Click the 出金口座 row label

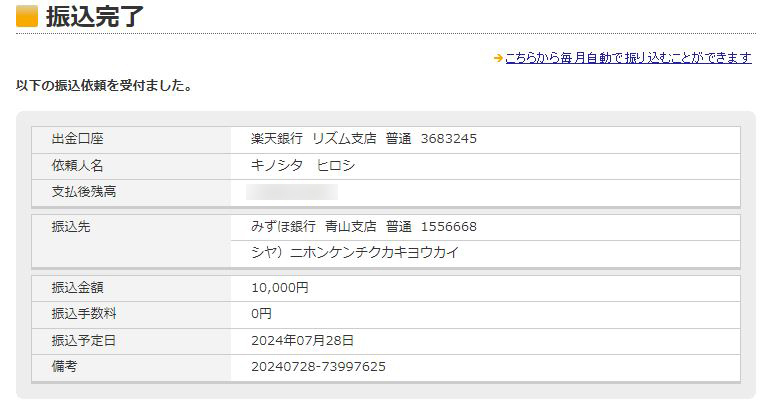coord(77,139)
